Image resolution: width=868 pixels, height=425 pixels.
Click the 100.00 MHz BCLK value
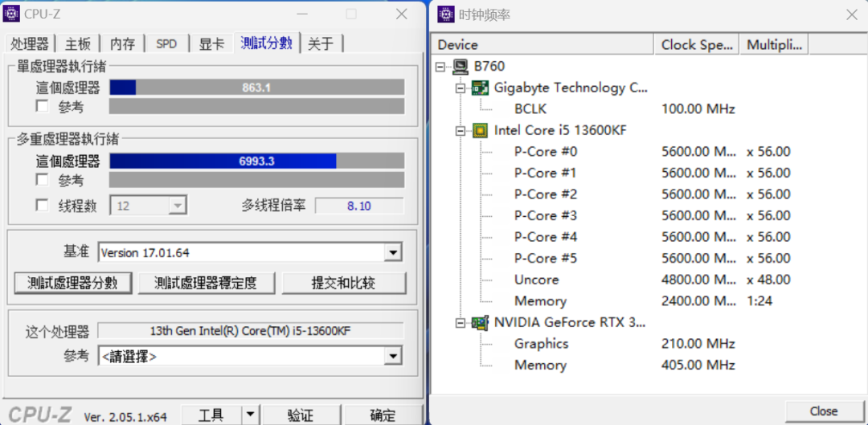(698, 109)
